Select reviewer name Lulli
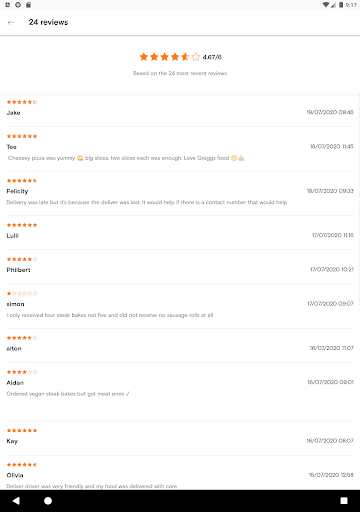 tap(12, 236)
